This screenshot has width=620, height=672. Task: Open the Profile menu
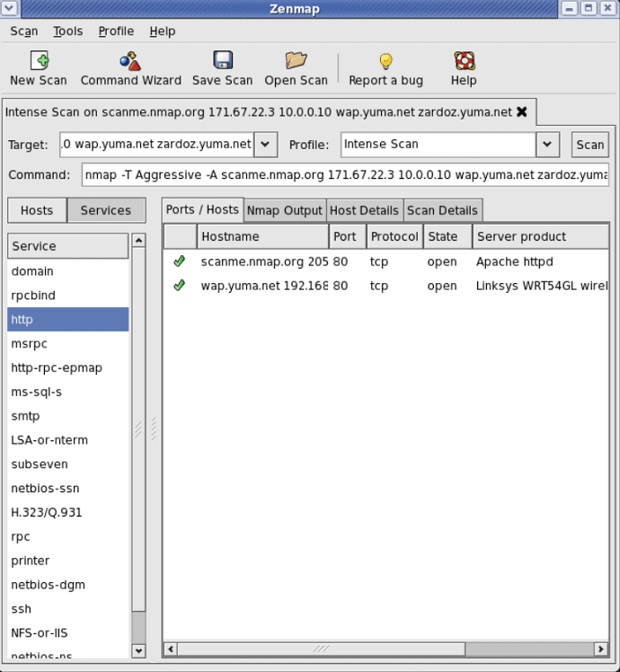click(x=116, y=31)
